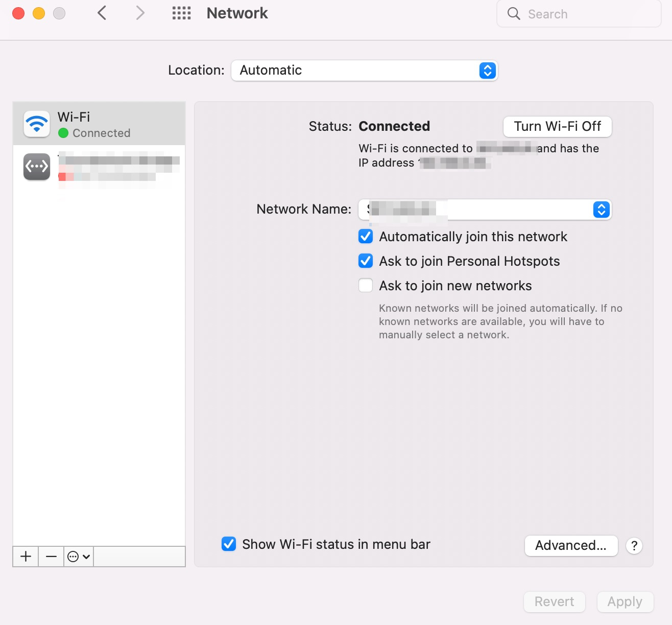Expand the Network Name dropdown
Screen dimensions: 672x625
tap(601, 210)
